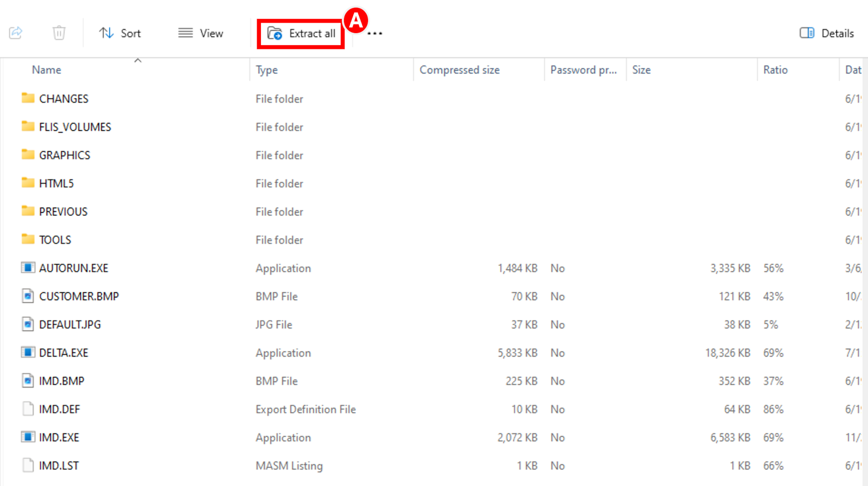Screen dimensions: 868x486
Task: Click the 3,335 KB size cell
Action: point(730,268)
